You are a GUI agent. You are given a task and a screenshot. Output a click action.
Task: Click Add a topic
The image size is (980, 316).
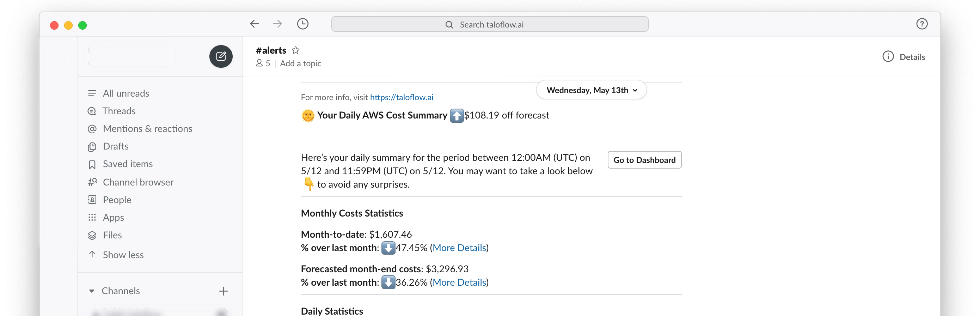tap(301, 63)
